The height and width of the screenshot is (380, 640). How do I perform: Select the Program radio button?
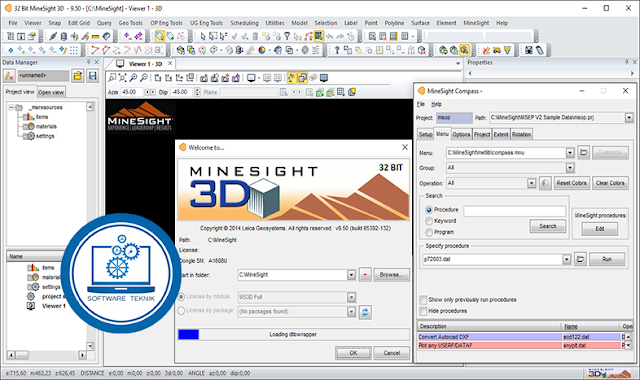pos(429,232)
